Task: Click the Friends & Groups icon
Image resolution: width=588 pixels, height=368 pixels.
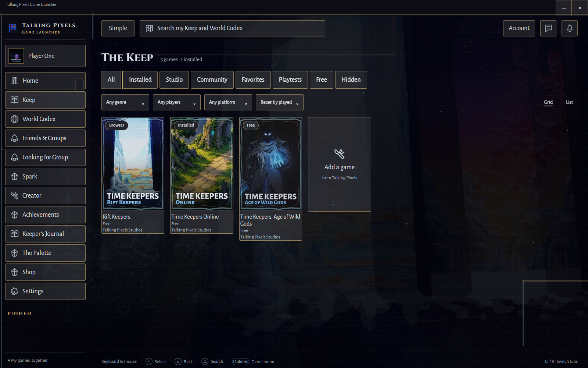Action: tap(15, 138)
